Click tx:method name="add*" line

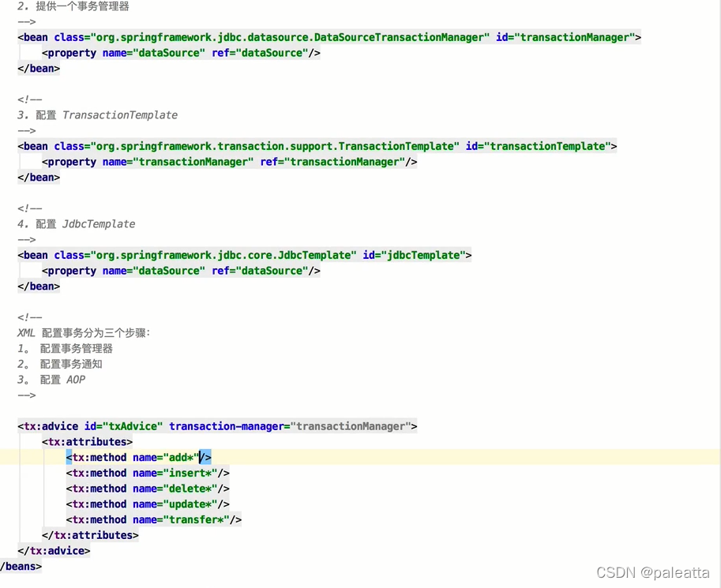tap(138, 458)
